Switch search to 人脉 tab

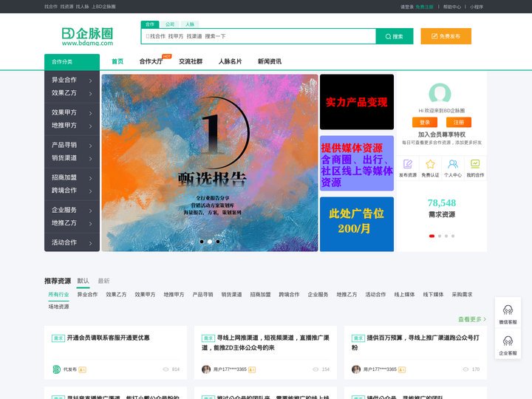tap(190, 24)
